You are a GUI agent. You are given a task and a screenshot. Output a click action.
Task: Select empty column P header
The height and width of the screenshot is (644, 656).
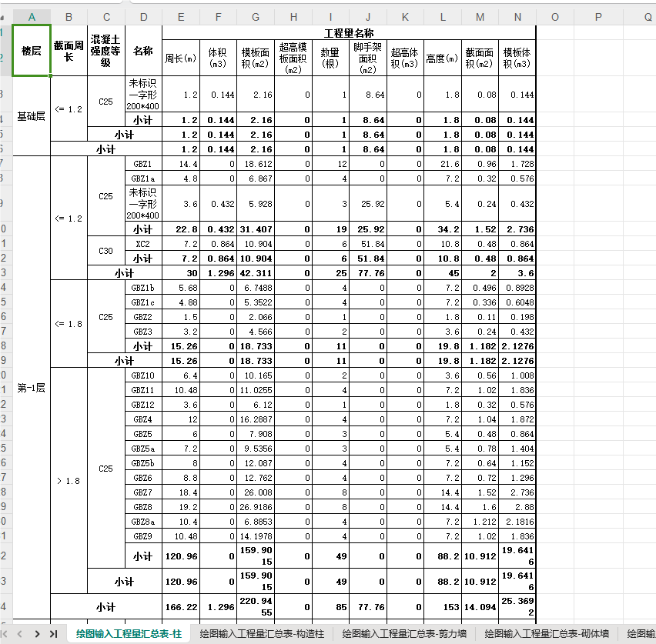point(598,17)
